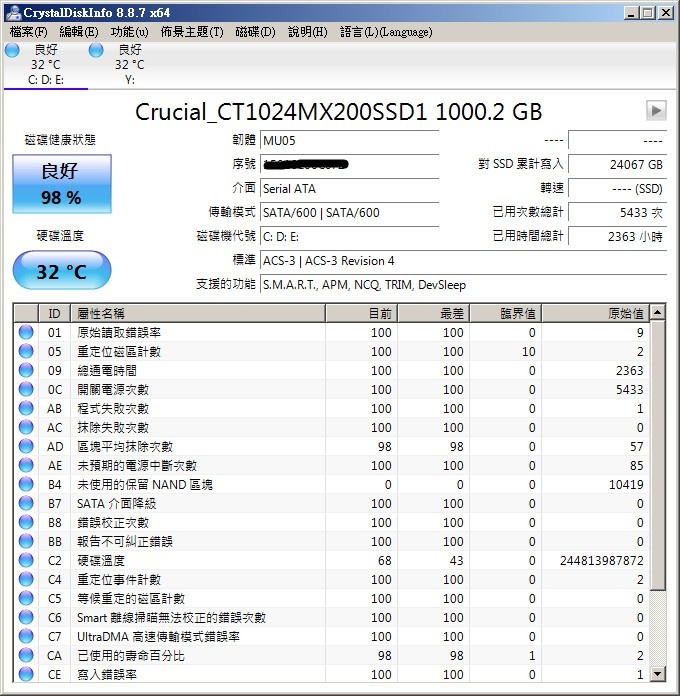This screenshot has height=696, width=680.
Task: Click status orb of attribute 09 row
Action: [26, 370]
